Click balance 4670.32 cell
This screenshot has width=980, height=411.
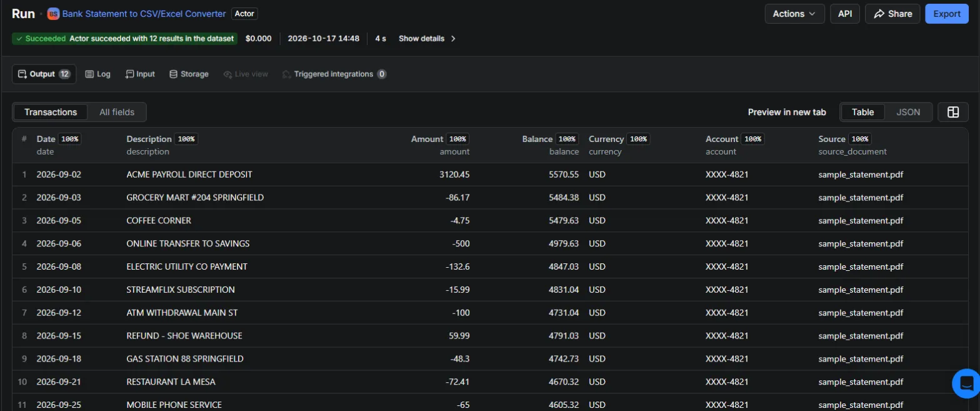[564, 382]
